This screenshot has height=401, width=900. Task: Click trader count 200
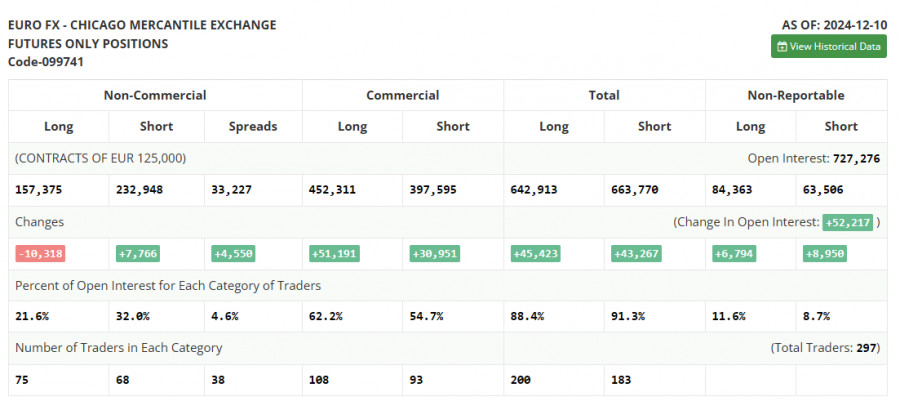[x=521, y=379]
